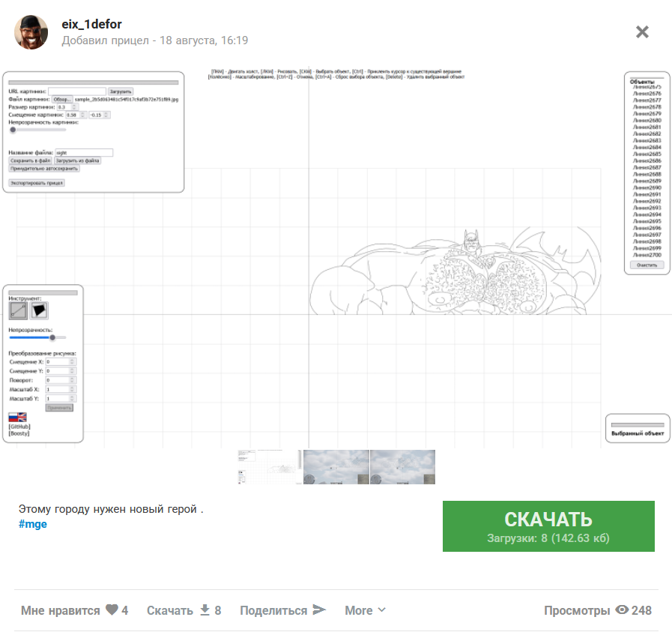
Task: Like the post via Мне нравится heart
Action: 75,610
